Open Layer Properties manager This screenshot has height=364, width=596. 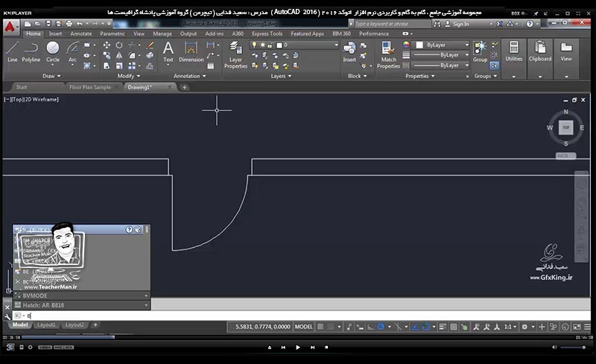235,55
